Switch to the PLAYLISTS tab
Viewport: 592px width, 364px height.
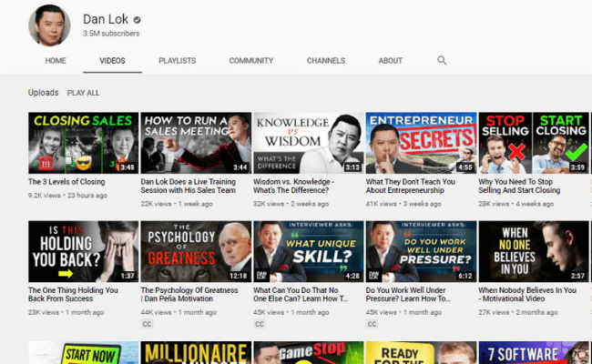177,61
